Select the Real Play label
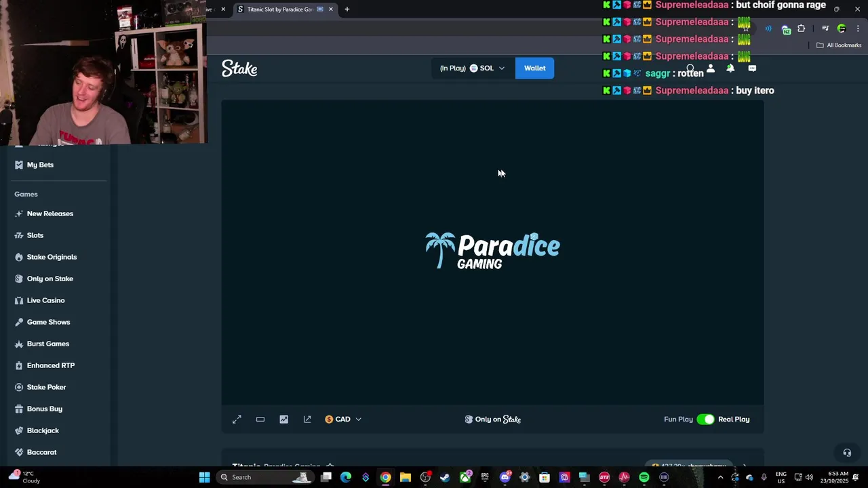The width and height of the screenshot is (868, 488). 734,420
